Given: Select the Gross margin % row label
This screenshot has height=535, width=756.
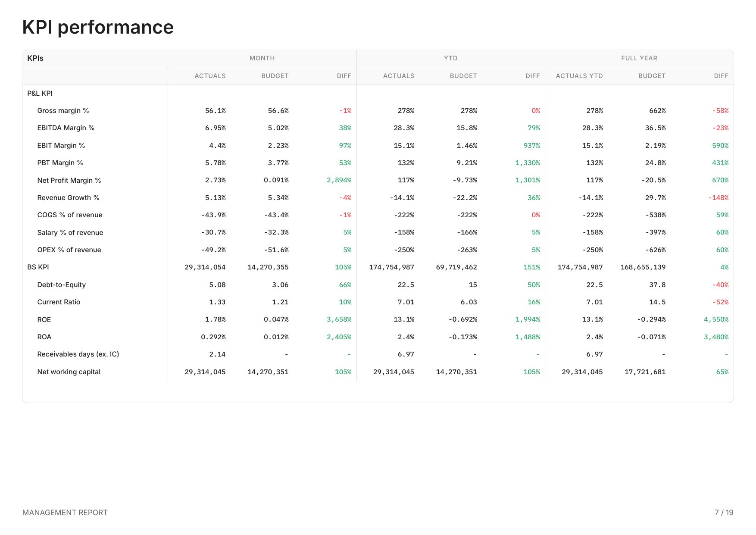Looking at the screenshot, I should (x=63, y=111).
